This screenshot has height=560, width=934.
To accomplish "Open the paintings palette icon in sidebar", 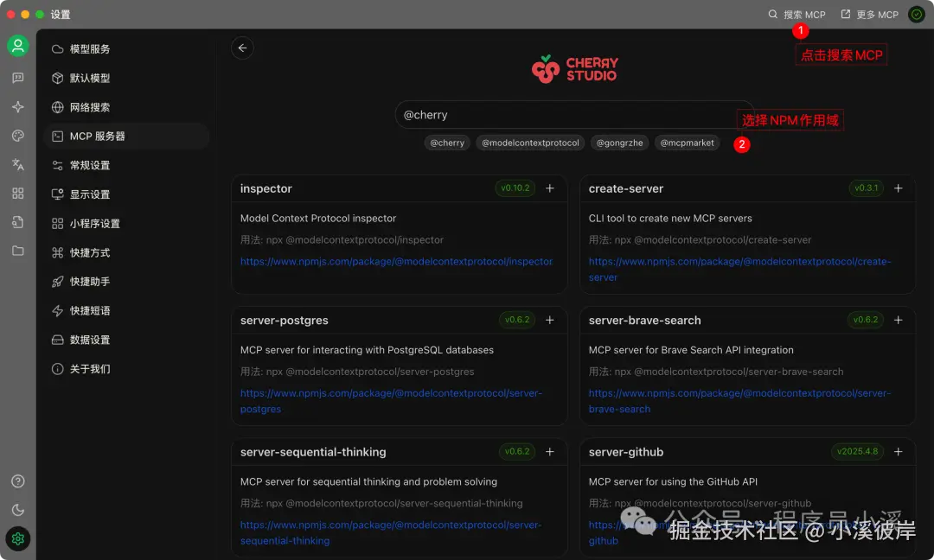I will 18,136.
